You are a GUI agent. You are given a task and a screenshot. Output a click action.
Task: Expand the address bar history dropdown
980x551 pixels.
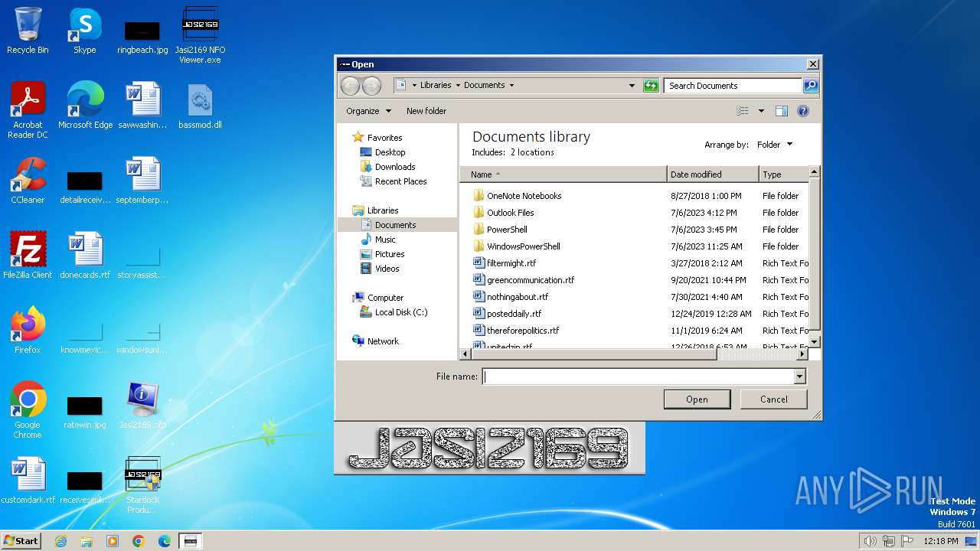632,86
